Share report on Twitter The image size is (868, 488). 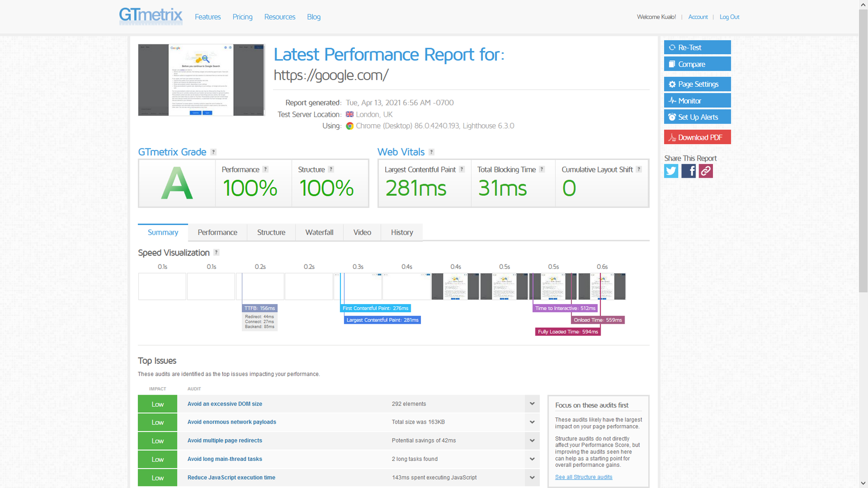coord(671,171)
